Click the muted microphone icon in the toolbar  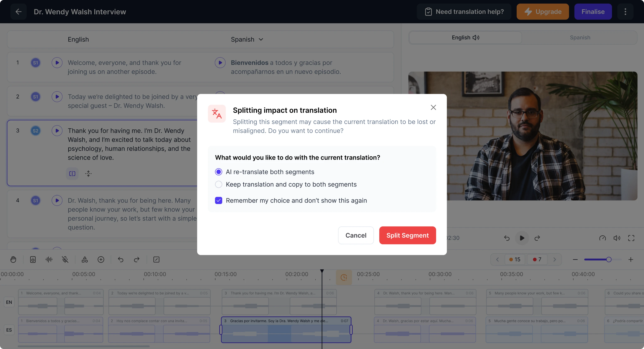65,259
